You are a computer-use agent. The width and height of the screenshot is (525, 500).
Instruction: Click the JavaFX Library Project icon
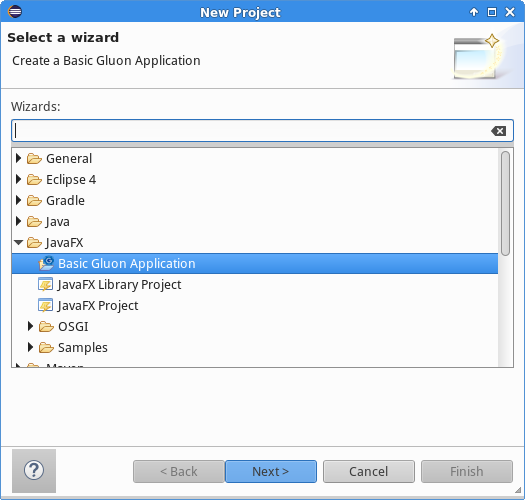point(46,285)
